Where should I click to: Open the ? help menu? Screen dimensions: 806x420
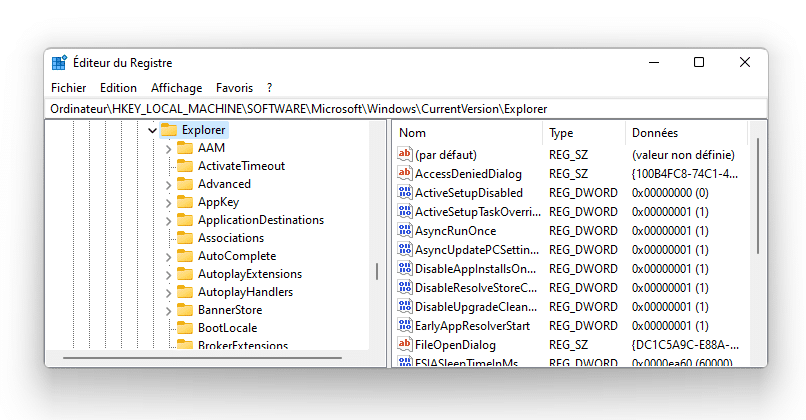[x=269, y=88]
